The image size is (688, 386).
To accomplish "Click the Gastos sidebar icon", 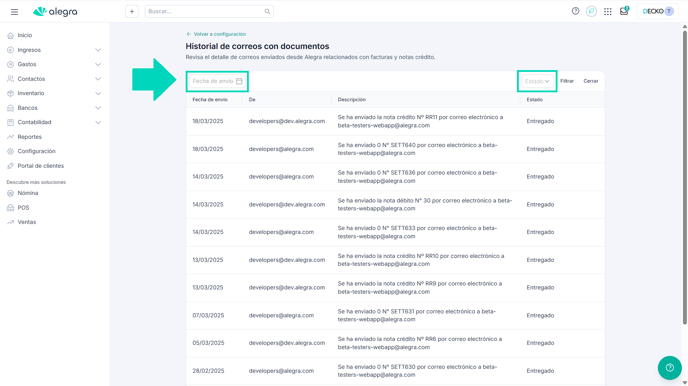I will click(11, 64).
